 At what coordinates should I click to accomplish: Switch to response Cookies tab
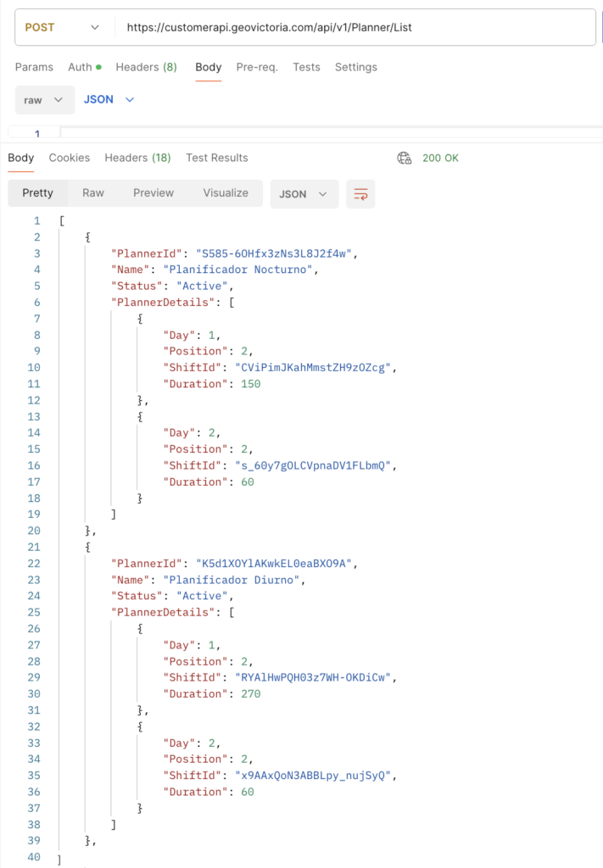[x=69, y=158]
